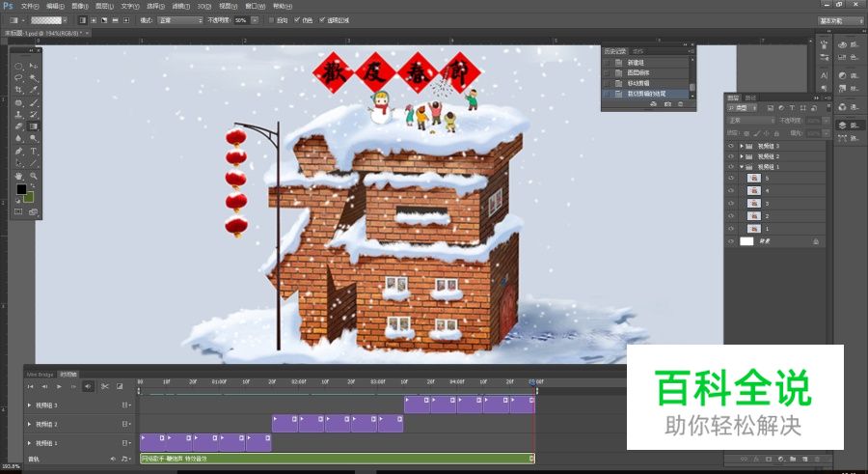Expand 视频组 2 group in Layers panel

coord(742,155)
